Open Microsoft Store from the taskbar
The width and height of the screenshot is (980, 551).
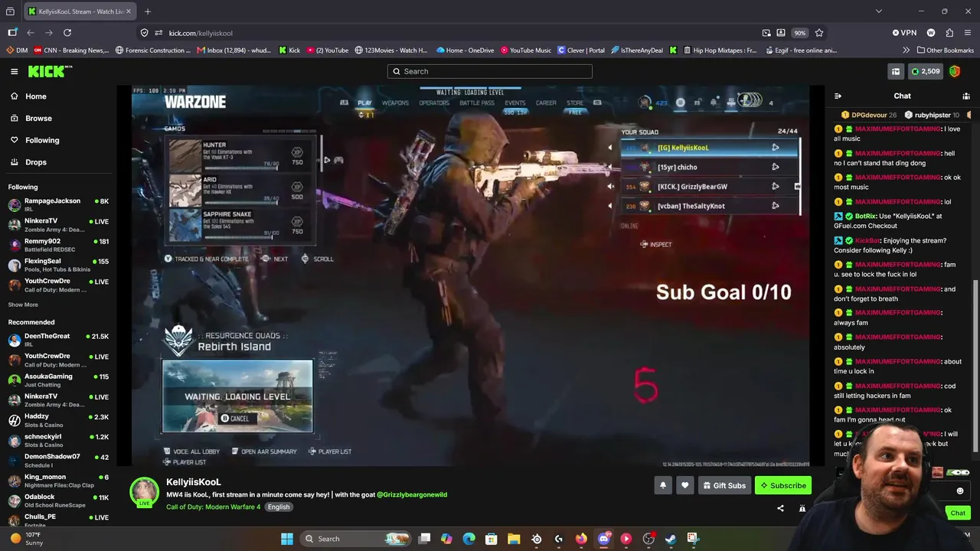(x=491, y=539)
